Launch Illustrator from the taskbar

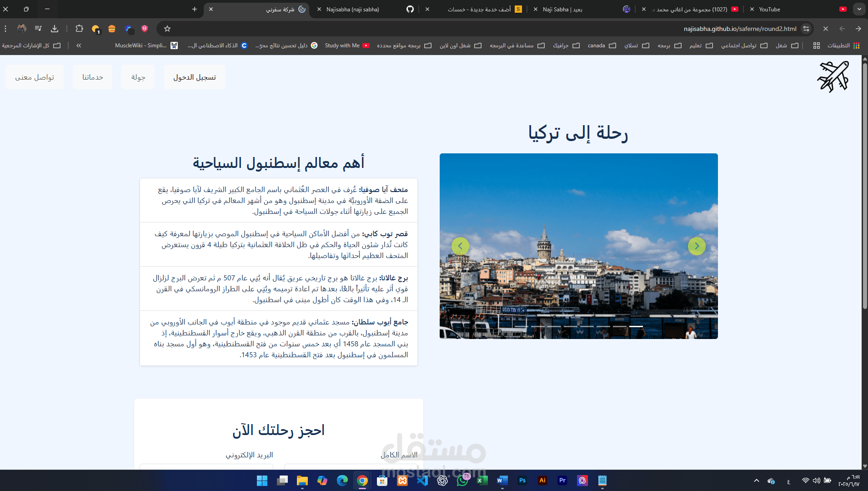(x=542, y=481)
